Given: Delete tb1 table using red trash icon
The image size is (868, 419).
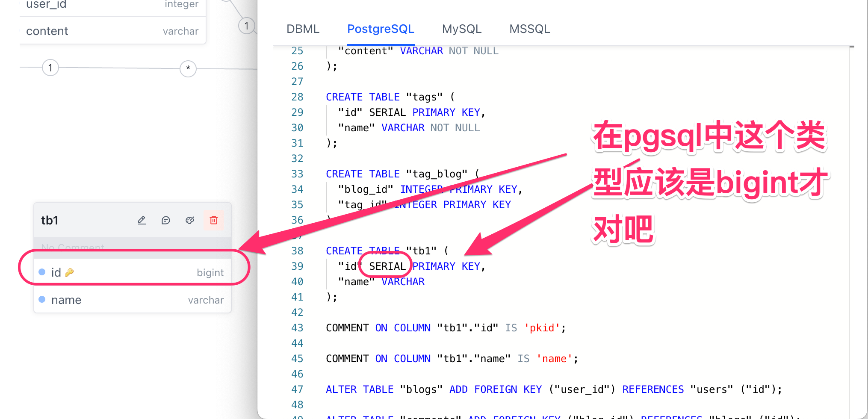Looking at the screenshot, I should (x=214, y=220).
